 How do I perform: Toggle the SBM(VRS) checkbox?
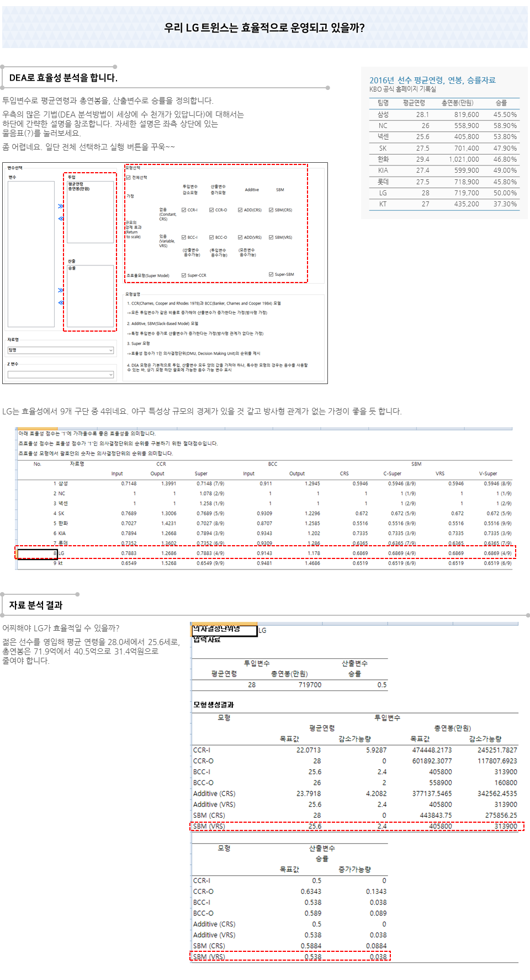[271, 237]
